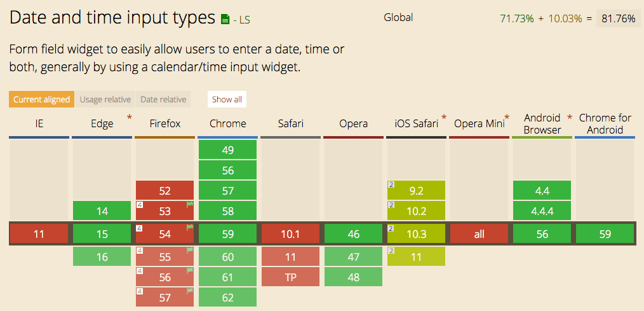The width and height of the screenshot is (644, 311).
Task: Click the note badge on Firefox 54
Action: [139, 227]
